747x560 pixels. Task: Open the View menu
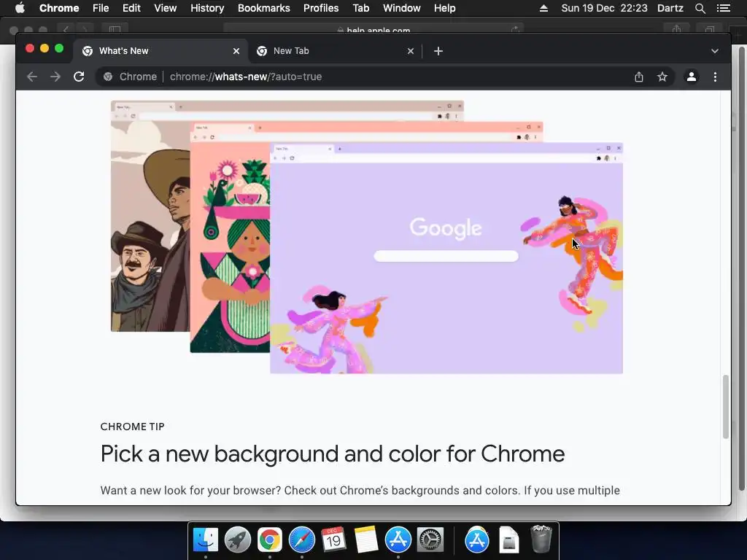pyautogui.click(x=166, y=8)
